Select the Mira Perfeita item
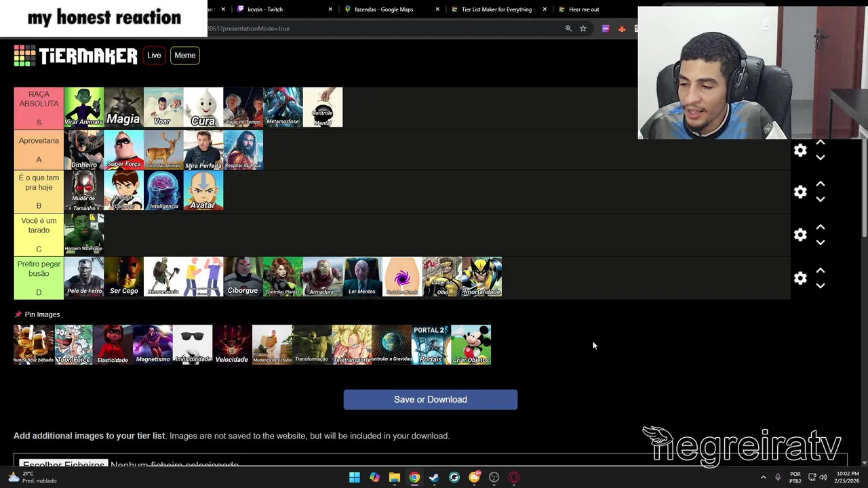This screenshot has width=868, height=488. [203, 150]
